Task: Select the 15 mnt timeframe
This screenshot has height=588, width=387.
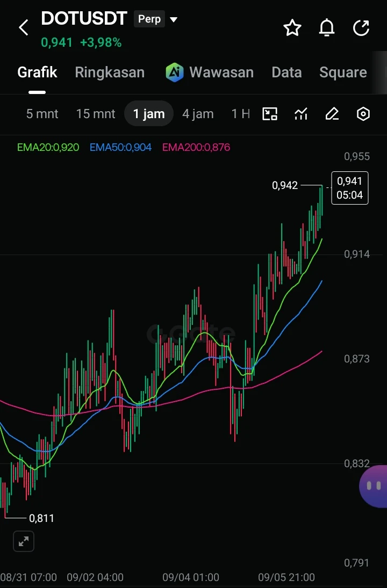Action: [x=96, y=114]
